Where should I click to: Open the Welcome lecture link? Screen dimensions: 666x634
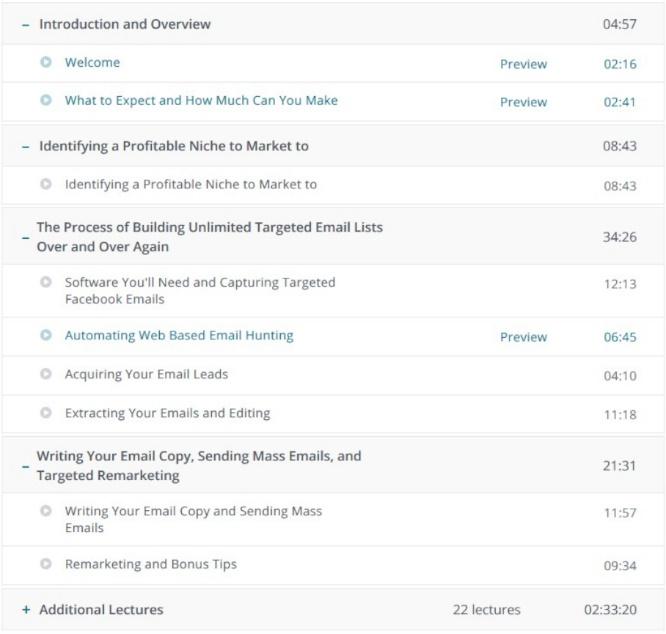[x=92, y=62]
